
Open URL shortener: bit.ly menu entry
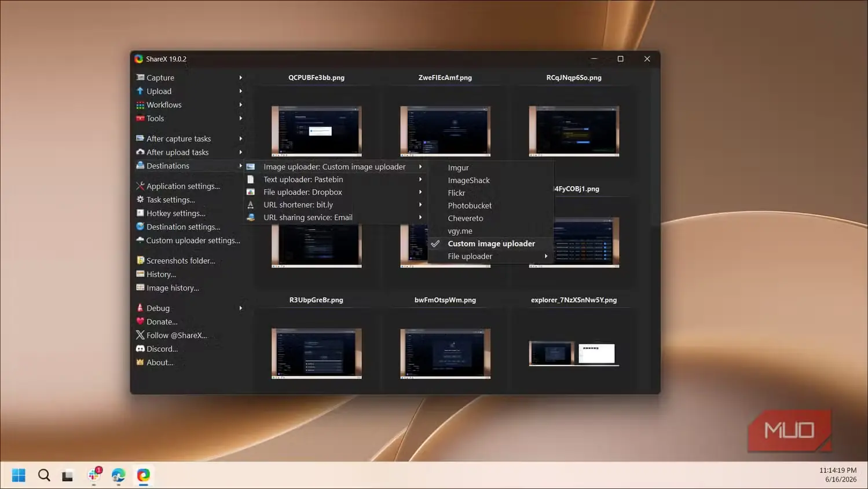(335, 205)
